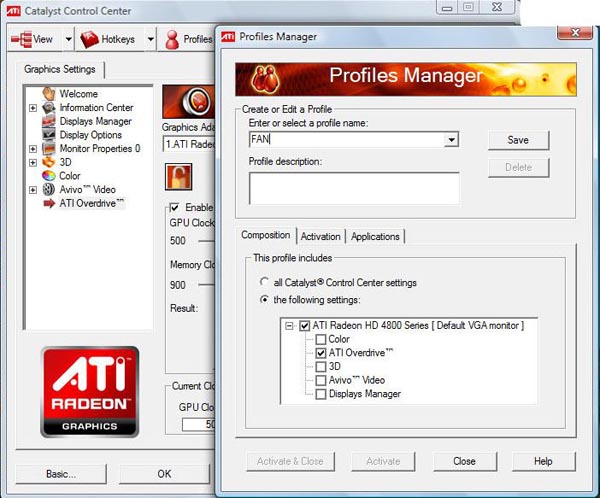Click the Avivo Video film reel icon
The width and height of the screenshot is (600, 498).
pos(49,189)
